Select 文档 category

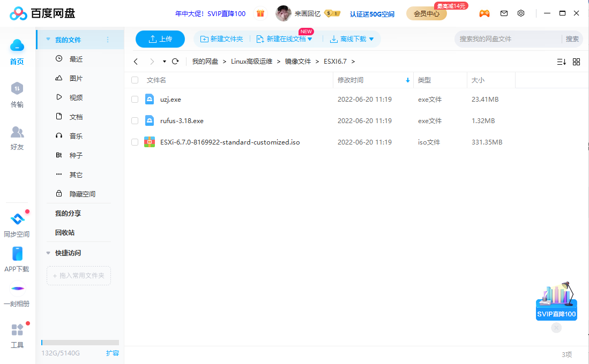tap(76, 117)
